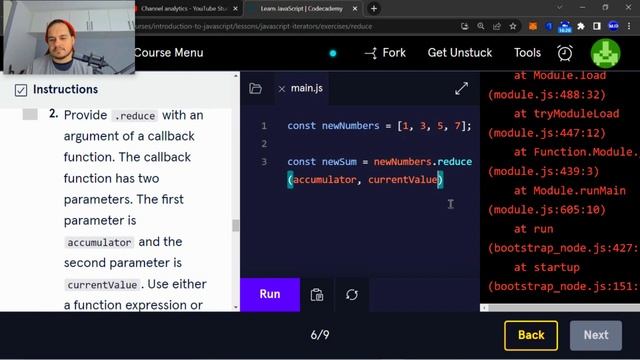Click newSum in the editor code

[x=339, y=162]
